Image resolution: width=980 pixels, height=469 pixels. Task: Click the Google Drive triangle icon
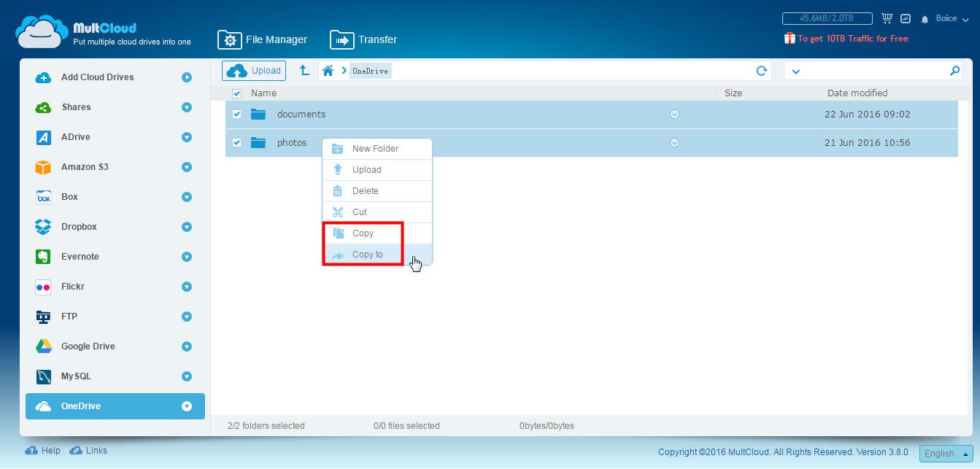pyautogui.click(x=43, y=346)
